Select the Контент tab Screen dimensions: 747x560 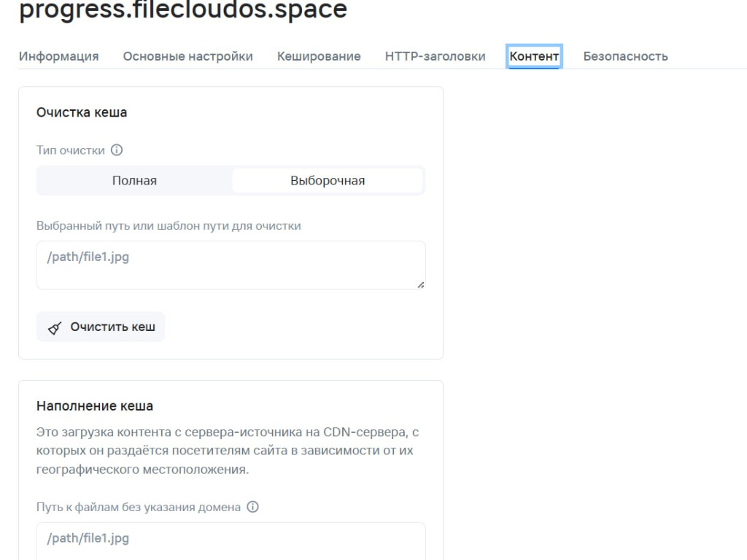534,56
